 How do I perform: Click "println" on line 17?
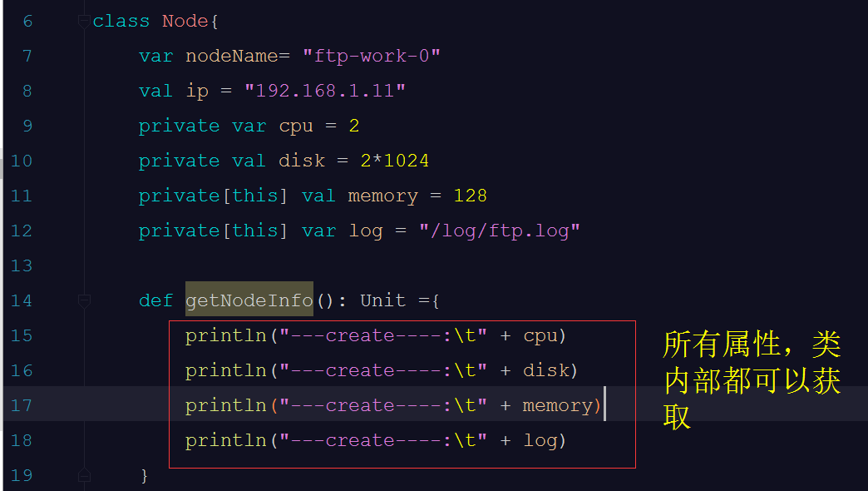click(226, 406)
